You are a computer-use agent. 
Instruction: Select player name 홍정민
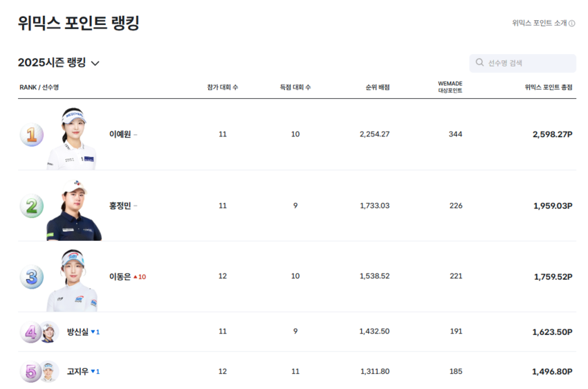tap(120, 206)
